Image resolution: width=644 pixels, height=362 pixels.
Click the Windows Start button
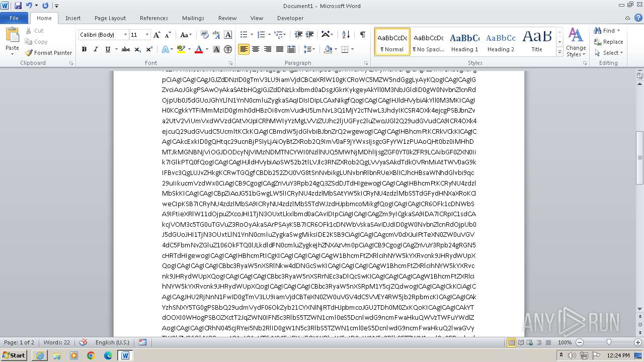coord(14,355)
